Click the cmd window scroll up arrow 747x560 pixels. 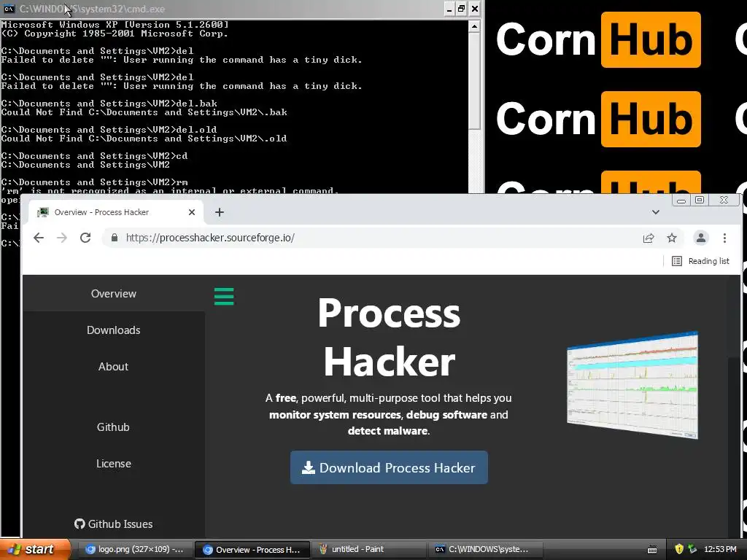[474, 26]
